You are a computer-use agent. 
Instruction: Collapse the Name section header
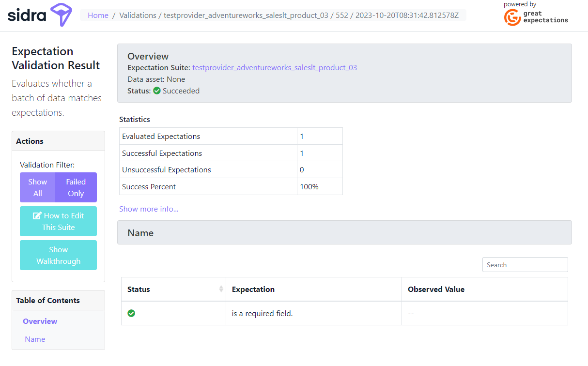[140, 233]
